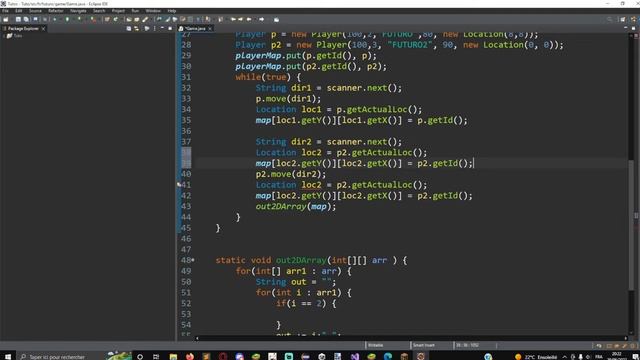
Task: Click the weather widget showing 22°C
Action: tap(536, 357)
